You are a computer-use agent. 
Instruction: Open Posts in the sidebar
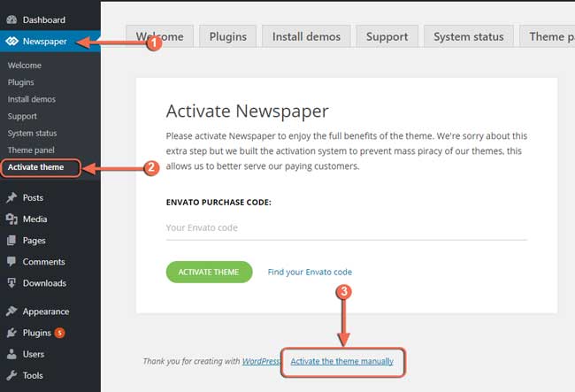(50, 197)
